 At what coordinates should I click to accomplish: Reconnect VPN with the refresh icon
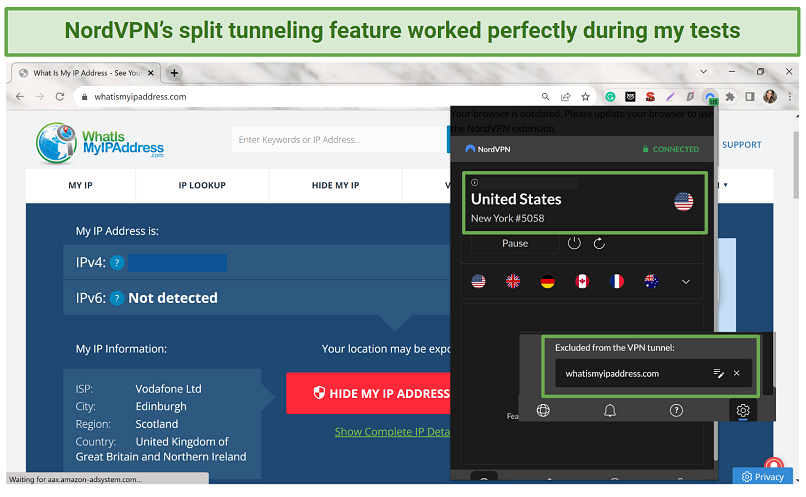point(599,243)
